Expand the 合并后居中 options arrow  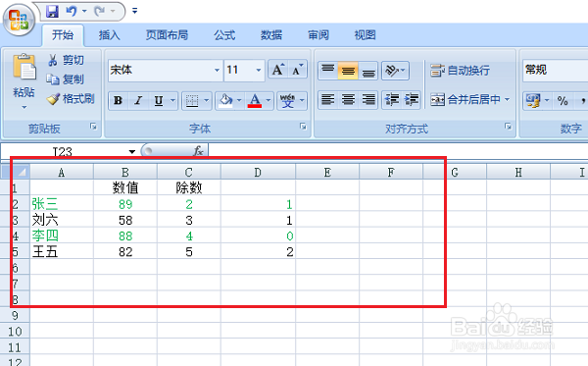click(x=507, y=99)
